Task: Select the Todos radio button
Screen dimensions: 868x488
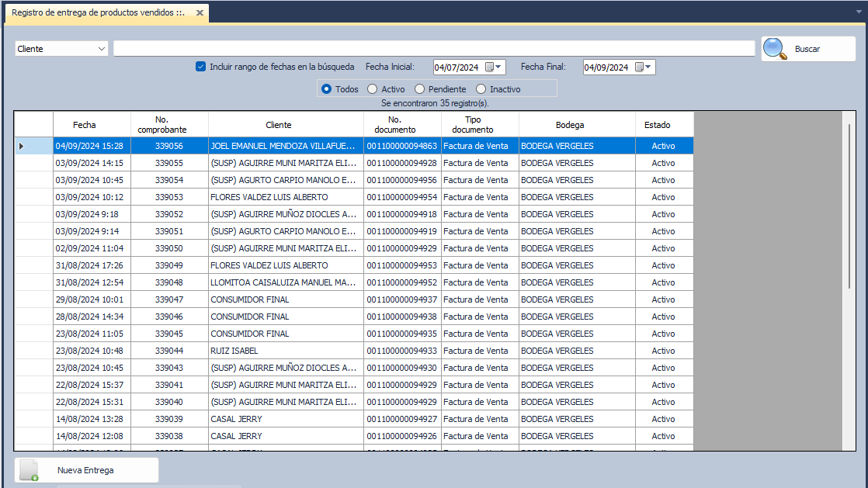Action: coord(326,89)
